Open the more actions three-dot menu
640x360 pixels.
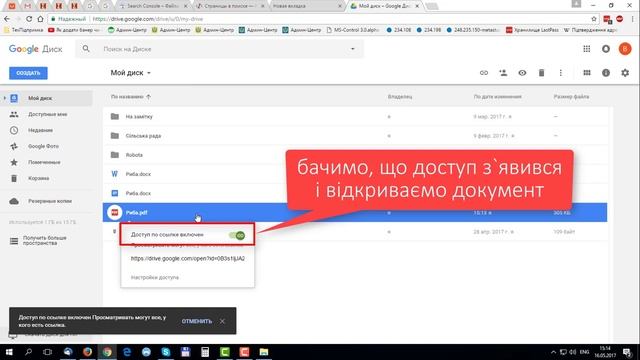[560, 73]
